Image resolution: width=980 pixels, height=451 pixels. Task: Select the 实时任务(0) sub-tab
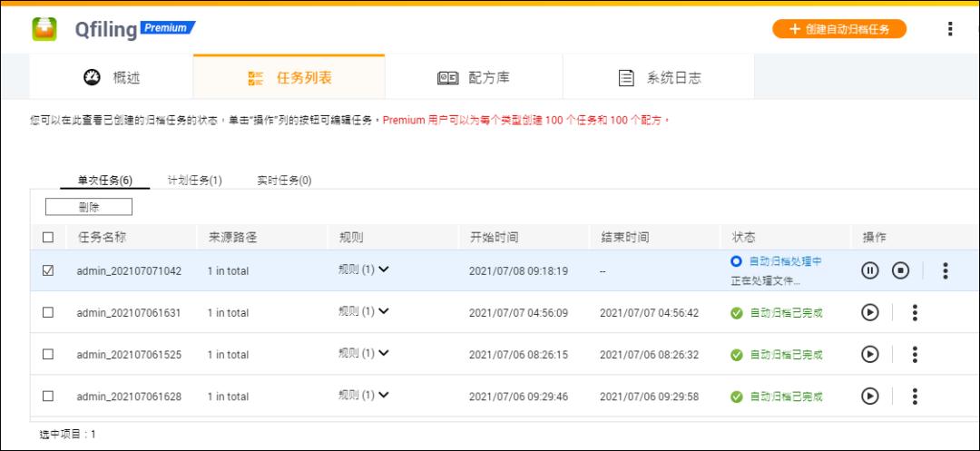(284, 181)
